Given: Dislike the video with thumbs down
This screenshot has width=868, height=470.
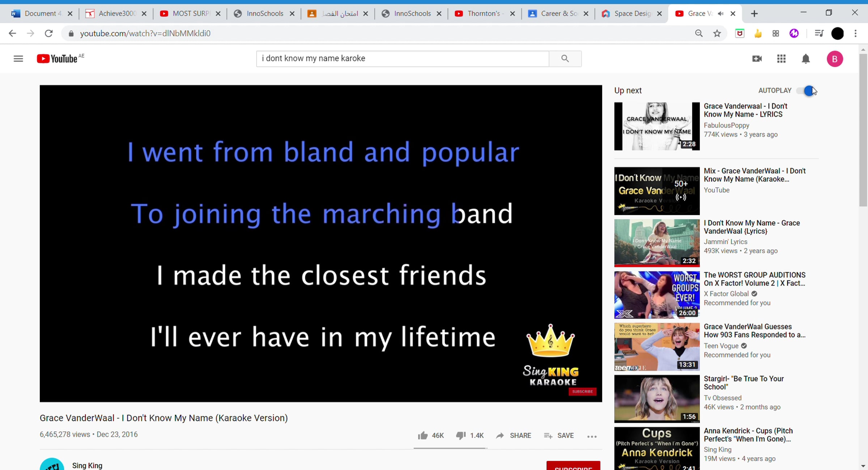Looking at the screenshot, I should coord(461,435).
